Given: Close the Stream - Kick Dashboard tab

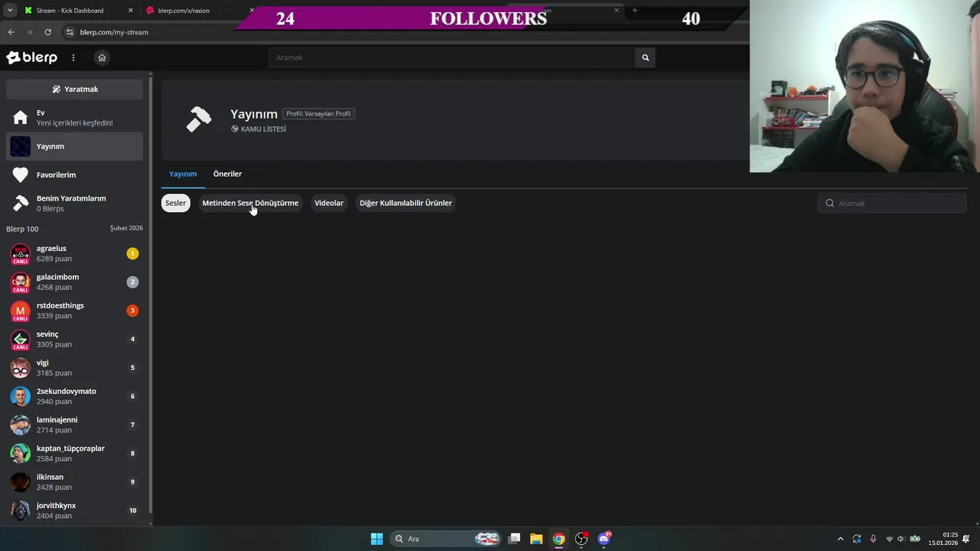Looking at the screenshot, I should pos(130,11).
